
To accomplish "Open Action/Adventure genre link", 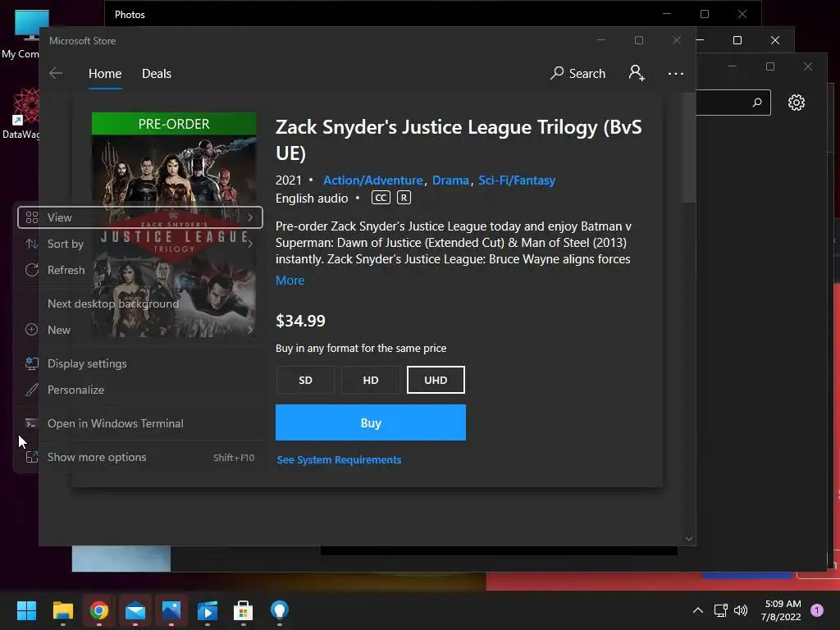I will click(x=373, y=180).
